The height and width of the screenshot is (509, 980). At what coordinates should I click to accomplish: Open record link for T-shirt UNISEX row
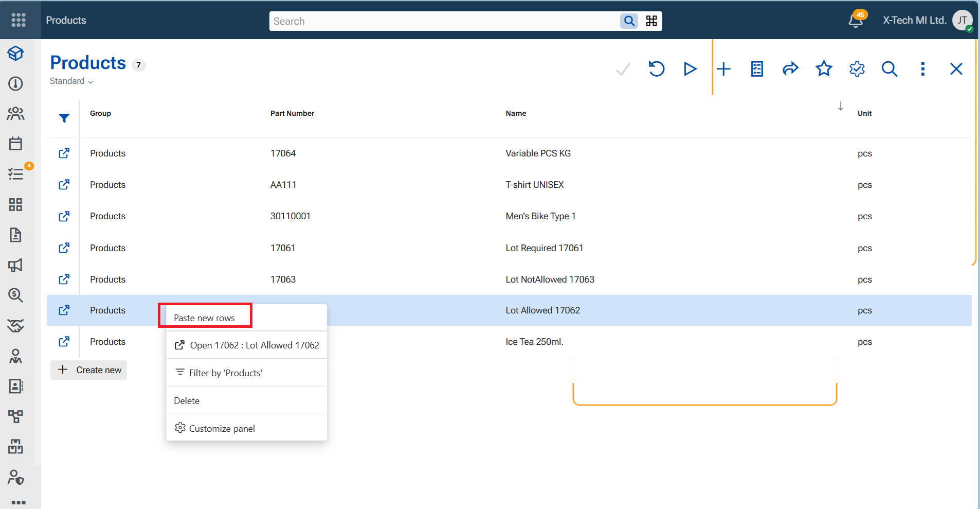click(64, 184)
